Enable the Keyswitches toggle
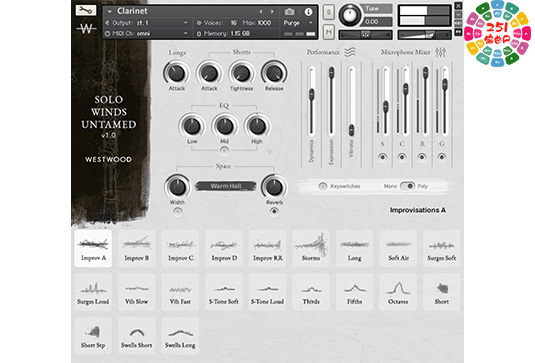The width and height of the screenshot is (535, 363). point(322,186)
